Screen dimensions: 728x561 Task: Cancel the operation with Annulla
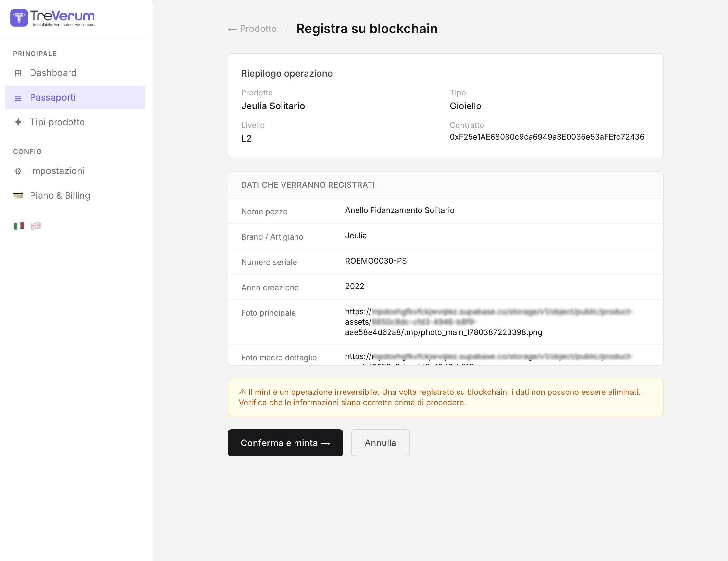coord(380,443)
